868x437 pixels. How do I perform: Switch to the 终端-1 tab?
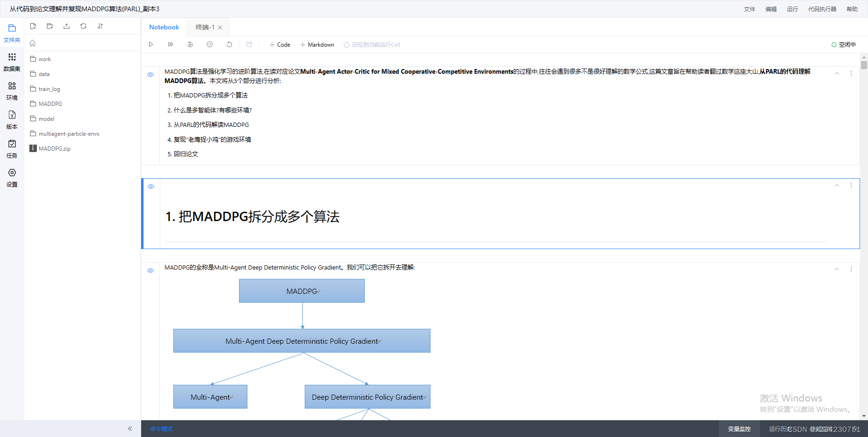pos(205,27)
